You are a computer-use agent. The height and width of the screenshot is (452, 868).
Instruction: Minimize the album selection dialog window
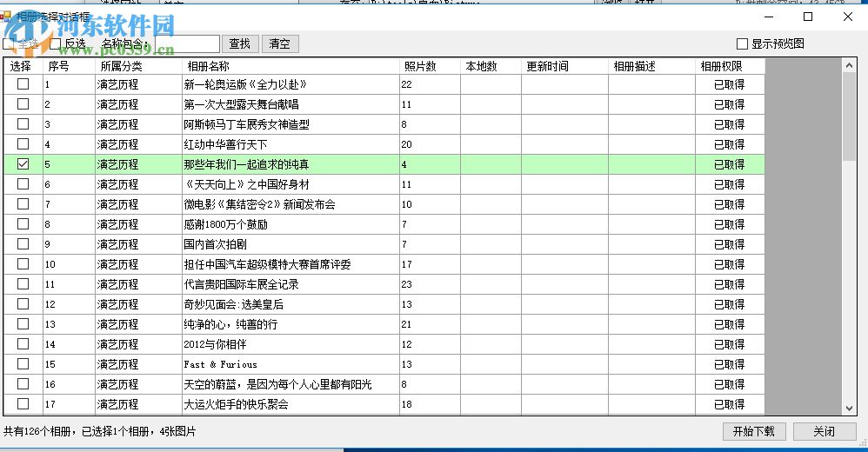point(769,17)
